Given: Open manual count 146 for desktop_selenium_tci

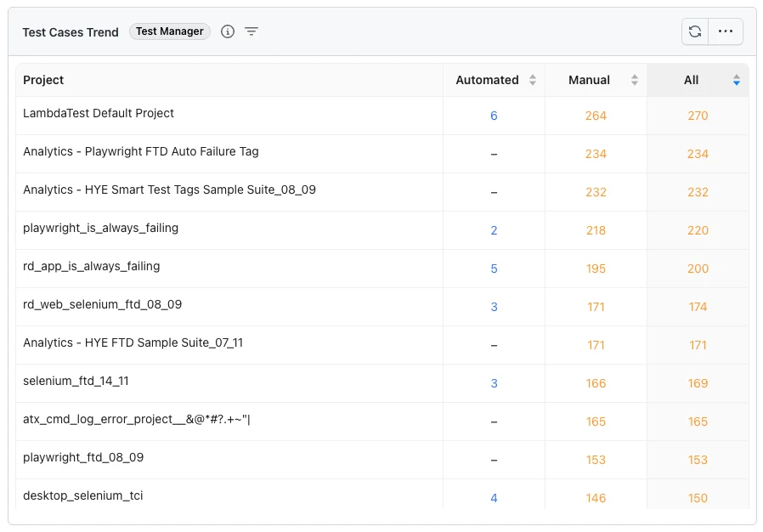Looking at the screenshot, I should pyautogui.click(x=596, y=498).
